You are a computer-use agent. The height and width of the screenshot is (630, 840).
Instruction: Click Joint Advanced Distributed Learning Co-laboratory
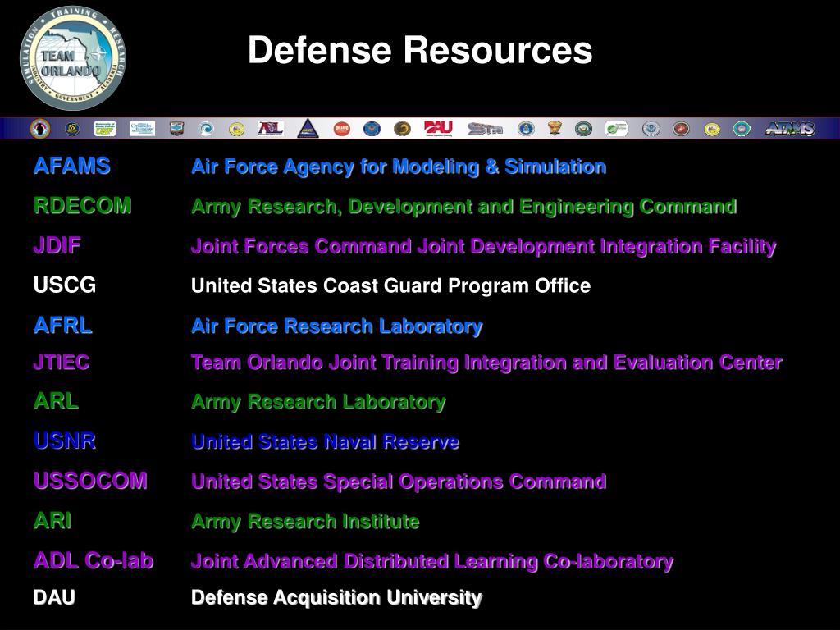432,561
